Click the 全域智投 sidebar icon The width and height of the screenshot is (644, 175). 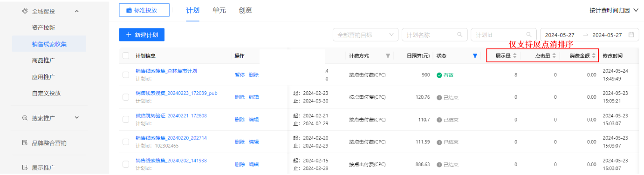click(x=25, y=11)
